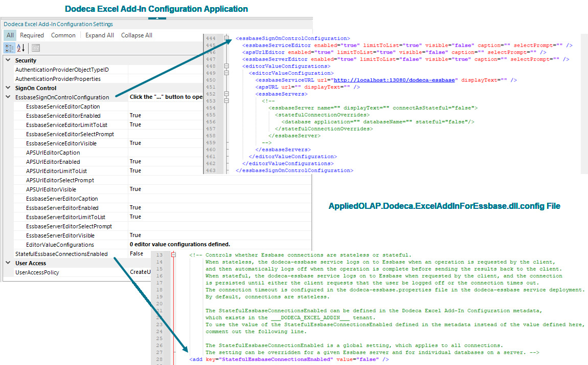Select APSUrlEditorLimitToList property
The width and height of the screenshot is (588, 365).
tap(57, 171)
